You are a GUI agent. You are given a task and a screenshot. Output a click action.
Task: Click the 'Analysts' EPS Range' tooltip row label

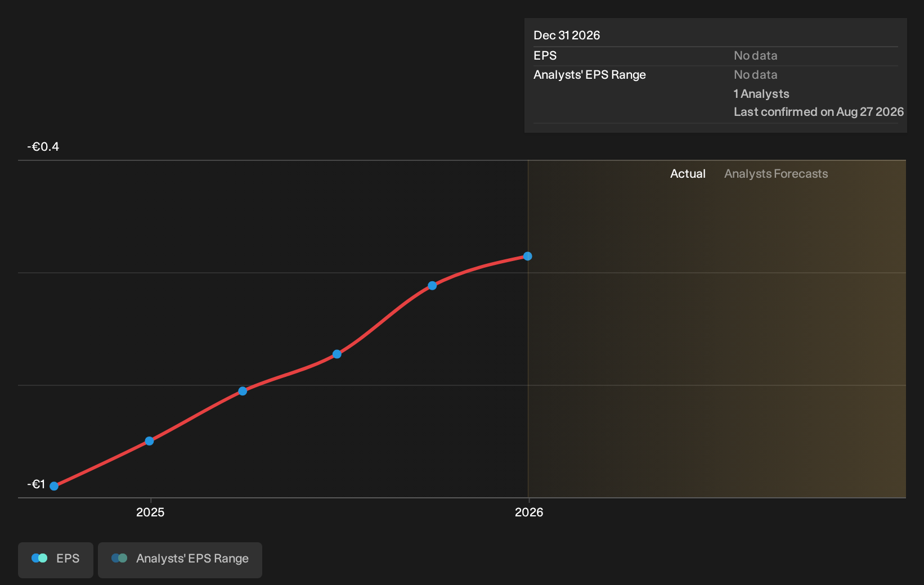click(x=590, y=75)
